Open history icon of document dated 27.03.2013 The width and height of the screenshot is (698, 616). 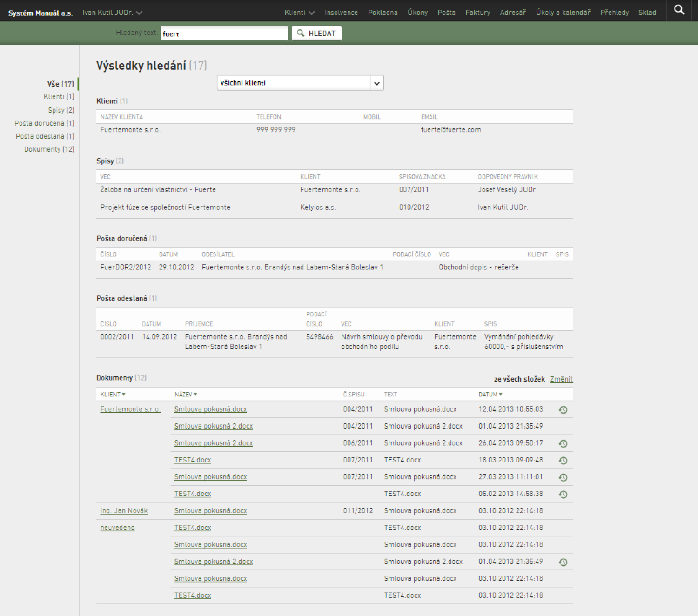(563, 477)
